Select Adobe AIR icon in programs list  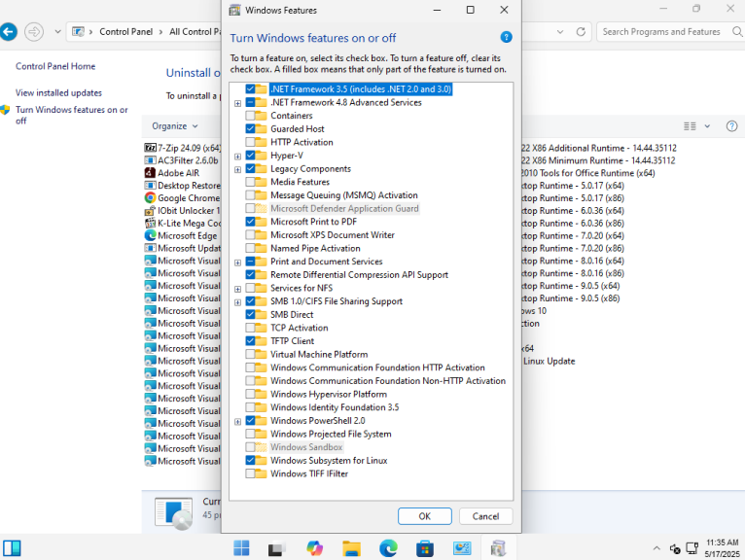[x=150, y=173]
